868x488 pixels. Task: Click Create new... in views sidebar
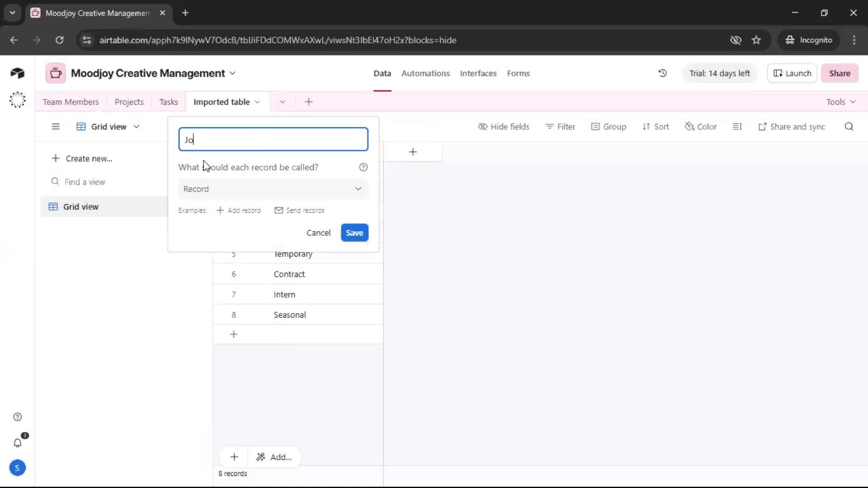tap(82, 159)
